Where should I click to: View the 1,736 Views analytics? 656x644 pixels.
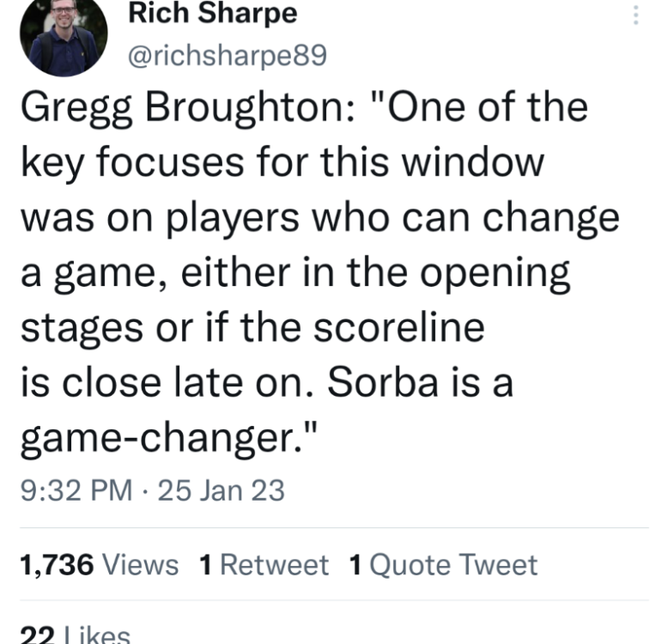(x=99, y=565)
